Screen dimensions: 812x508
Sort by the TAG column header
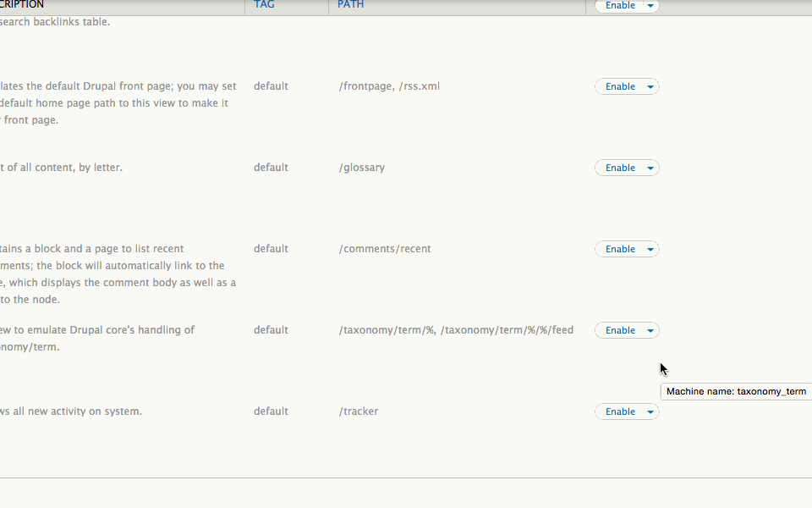[264, 5]
